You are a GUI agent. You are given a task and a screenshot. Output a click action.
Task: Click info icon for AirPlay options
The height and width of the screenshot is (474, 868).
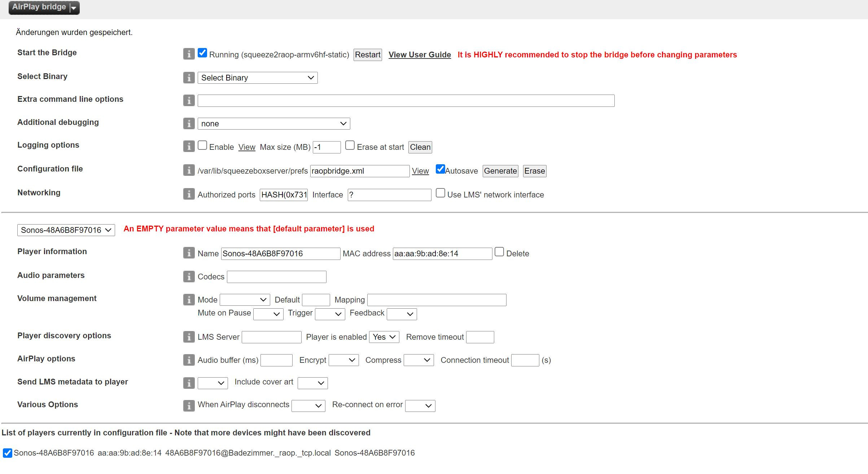tap(189, 360)
